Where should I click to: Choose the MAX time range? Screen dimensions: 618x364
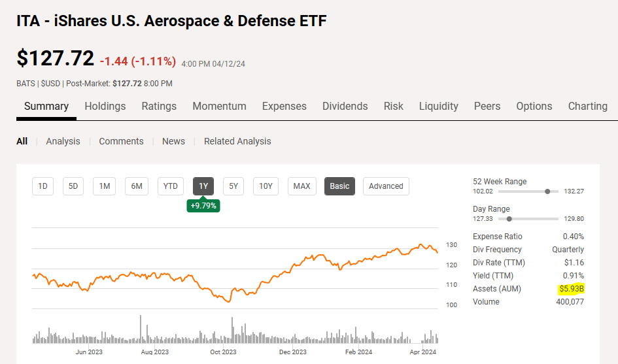point(301,186)
